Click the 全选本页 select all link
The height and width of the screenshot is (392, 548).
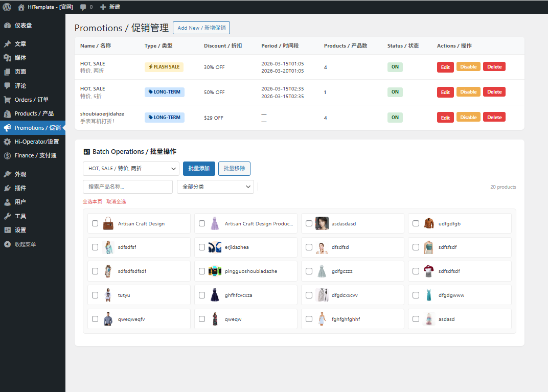(93, 202)
